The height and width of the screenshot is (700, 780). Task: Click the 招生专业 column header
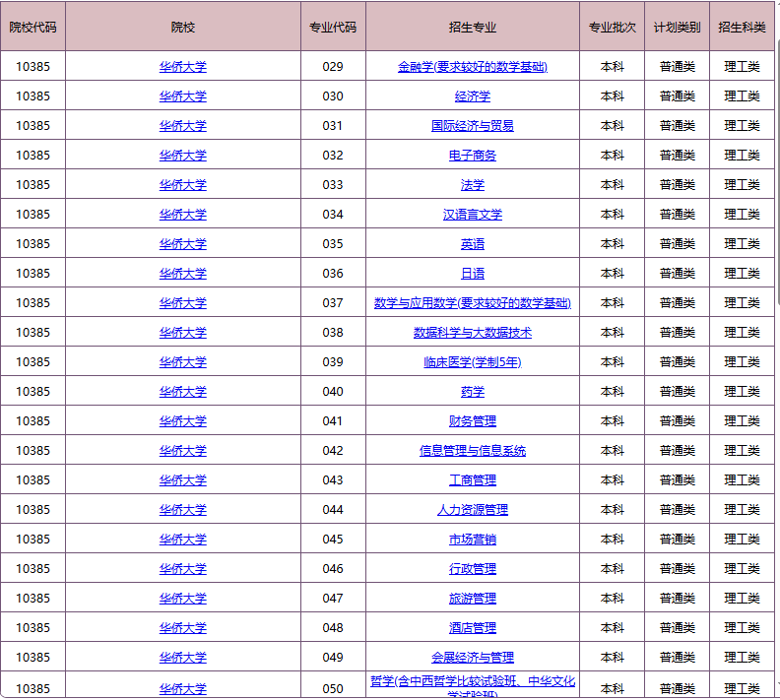472,27
